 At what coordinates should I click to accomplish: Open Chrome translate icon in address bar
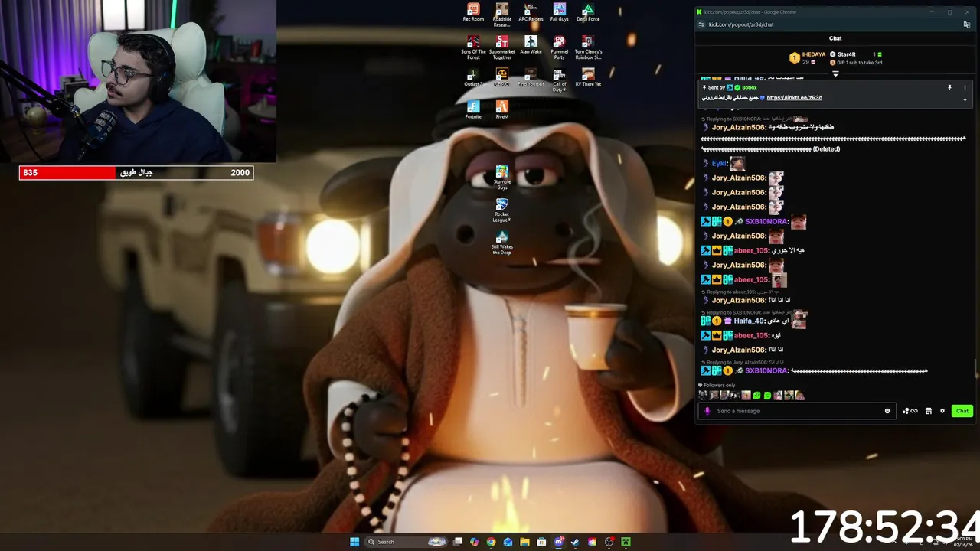tap(967, 24)
